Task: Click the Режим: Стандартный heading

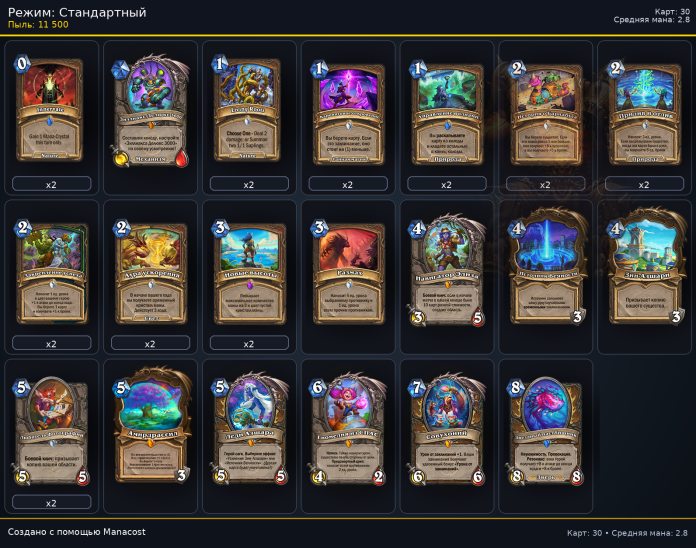Action: tap(77, 12)
